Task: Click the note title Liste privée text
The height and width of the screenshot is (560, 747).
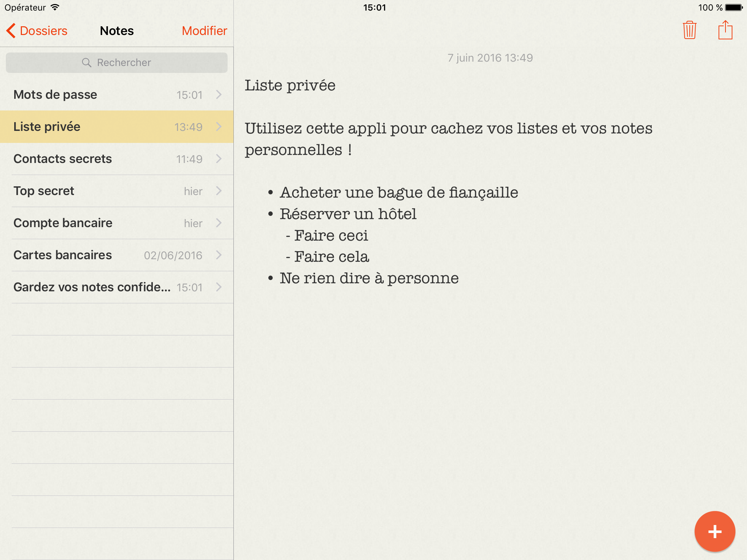Action: (x=290, y=86)
